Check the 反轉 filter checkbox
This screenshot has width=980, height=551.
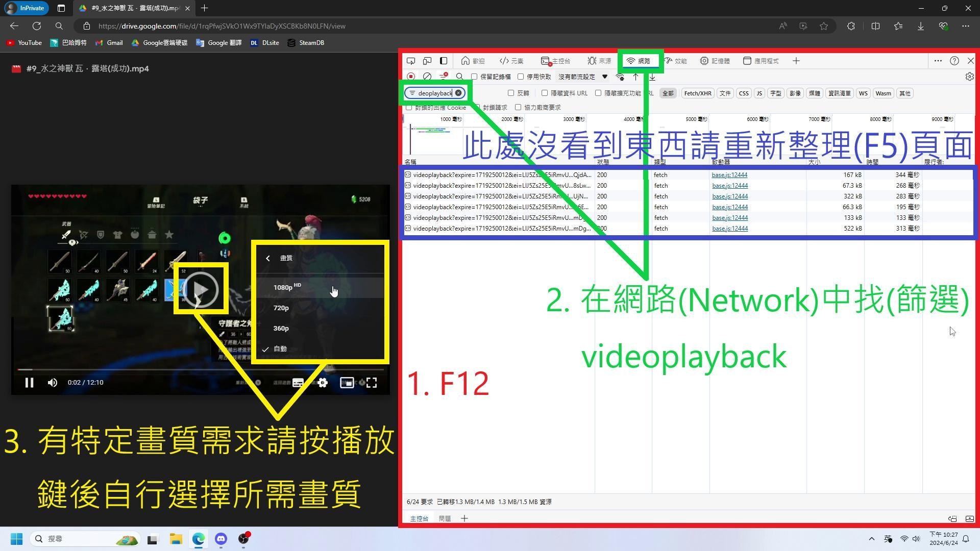(x=511, y=93)
